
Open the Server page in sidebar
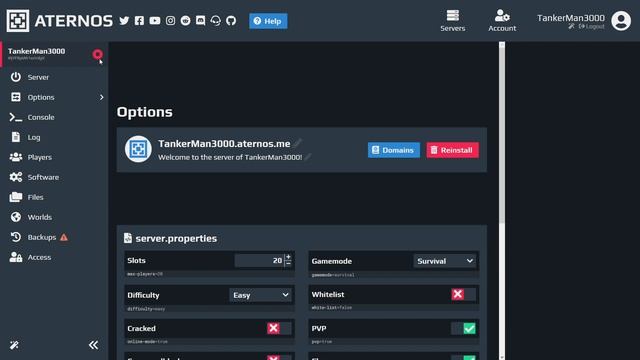[54, 77]
